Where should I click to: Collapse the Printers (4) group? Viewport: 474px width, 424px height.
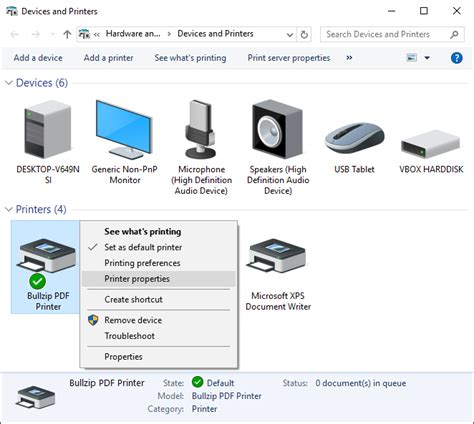(9, 209)
